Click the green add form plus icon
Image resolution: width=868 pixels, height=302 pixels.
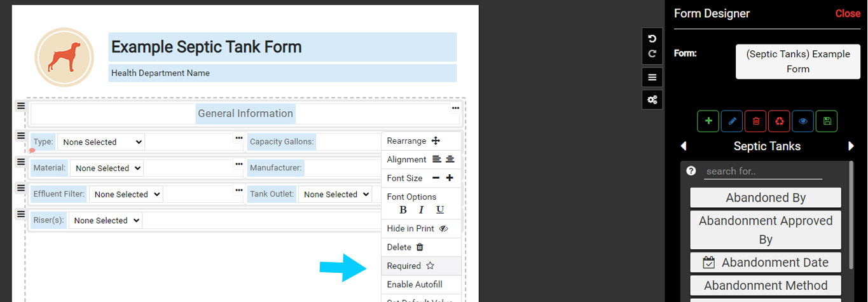pos(708,121)
